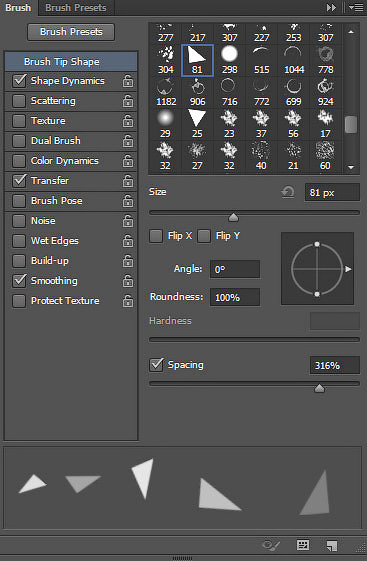
Task: Click the brush list scroll down arrow
Action: click(x=351, y=167)
